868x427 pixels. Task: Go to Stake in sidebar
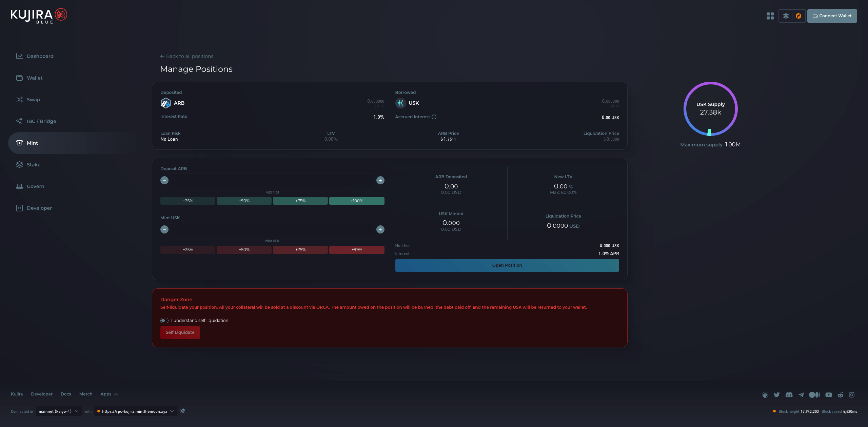click(34, 165)
